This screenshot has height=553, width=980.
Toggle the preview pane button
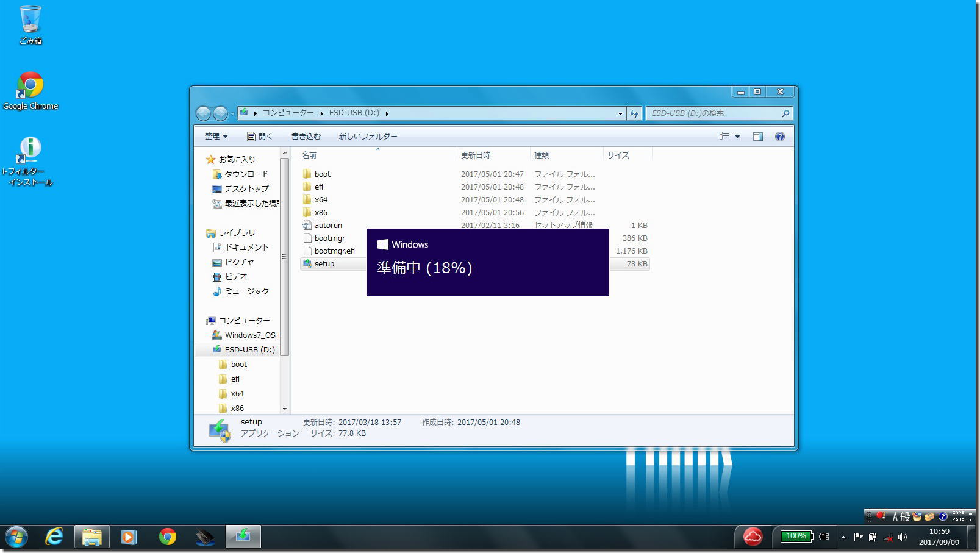[x=758, y=137]
